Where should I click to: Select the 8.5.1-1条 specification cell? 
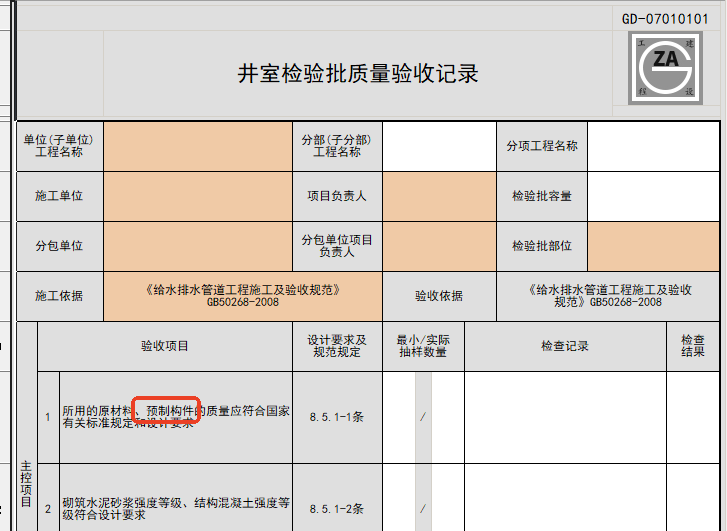pyautogui.click(x=337, y=417)
